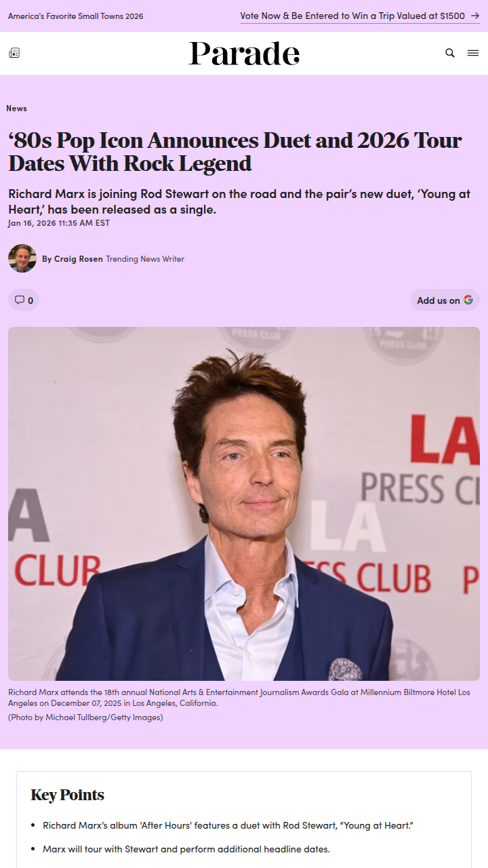Click the photo caption about Richard Marx
The height and width of the screenshot is (868, 488).
pos(239,698)
